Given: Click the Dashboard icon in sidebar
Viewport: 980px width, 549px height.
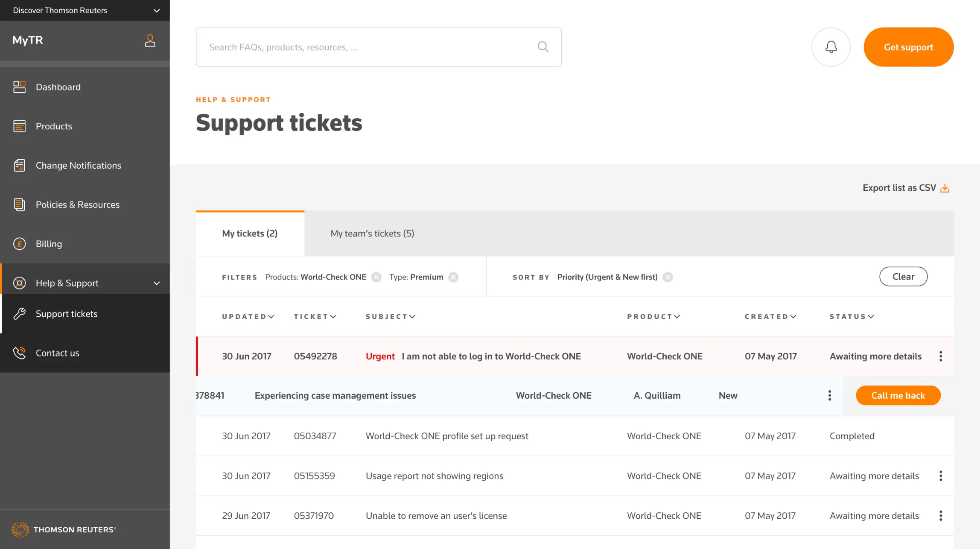Looking at the screenshot, I should pos(19,87).
